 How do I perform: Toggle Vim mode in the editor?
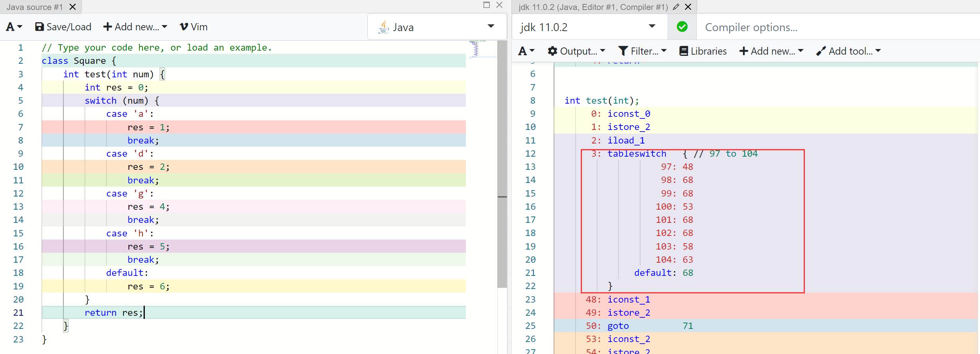[x=193, y=27]
